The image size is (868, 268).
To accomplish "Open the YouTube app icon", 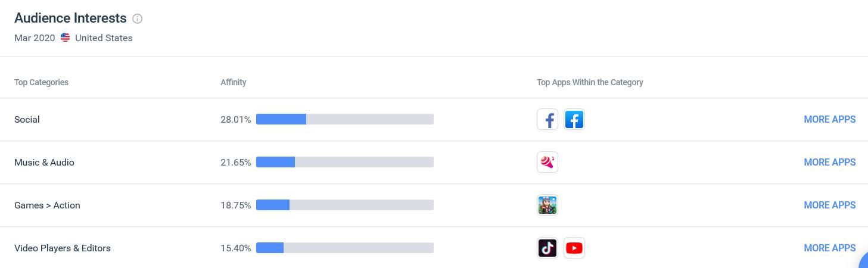I will 574,248.
